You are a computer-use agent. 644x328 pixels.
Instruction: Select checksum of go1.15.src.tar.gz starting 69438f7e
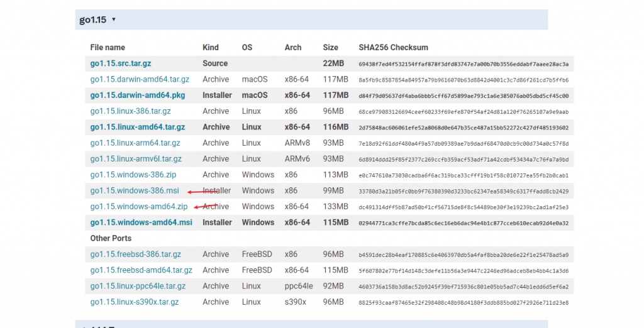pyautogui.click(x=464, y=64)
